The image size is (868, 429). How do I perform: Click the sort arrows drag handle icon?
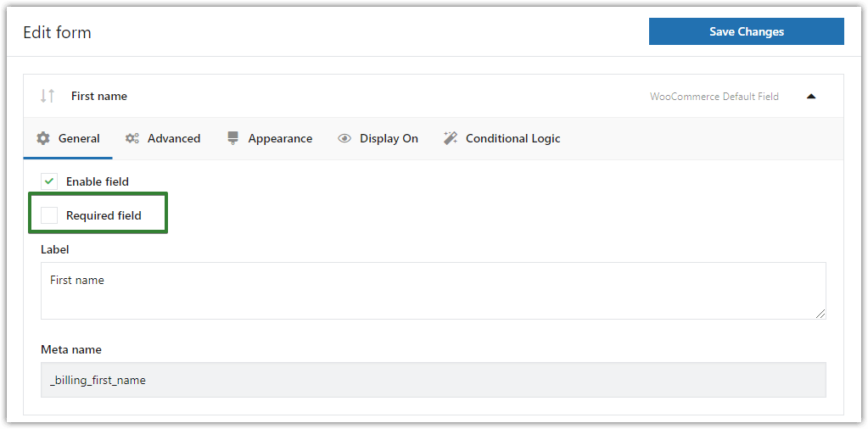[48, 96]
